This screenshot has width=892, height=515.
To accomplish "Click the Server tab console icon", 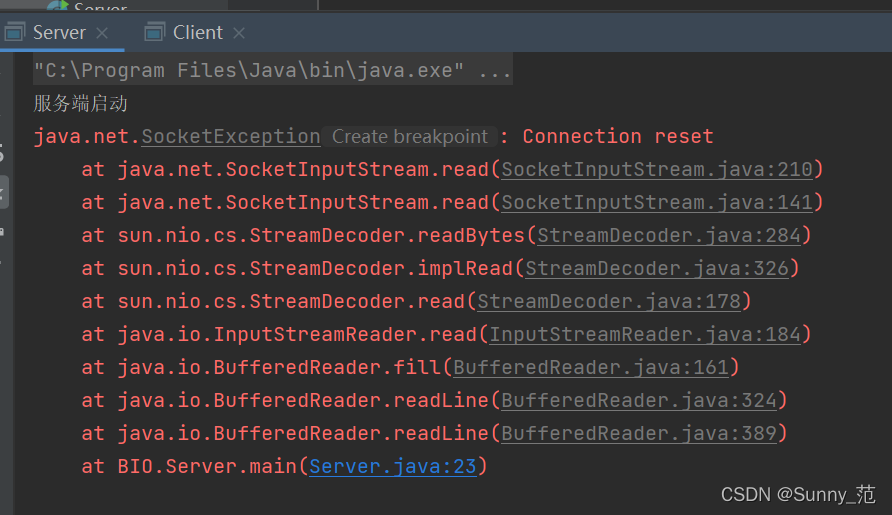I will coord(14,32).
